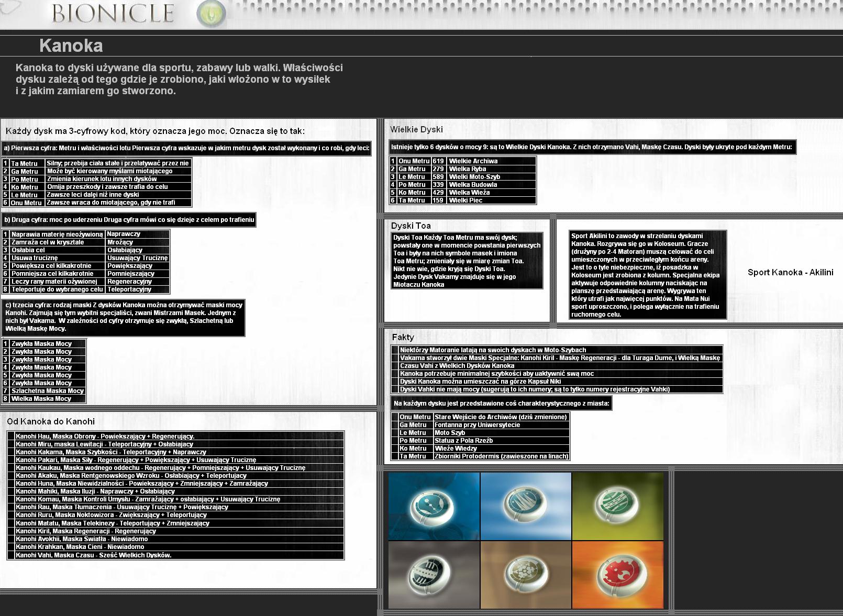Click the 'a) Pierwsza cyfra' description bar

187,148
